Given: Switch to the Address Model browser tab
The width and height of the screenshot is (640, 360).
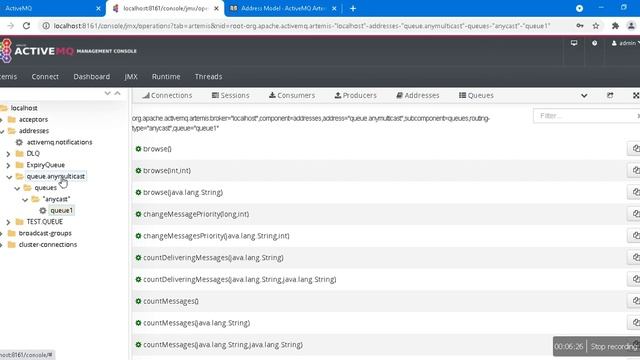Looking at the screenshot, I should click(x=282, y=8).
